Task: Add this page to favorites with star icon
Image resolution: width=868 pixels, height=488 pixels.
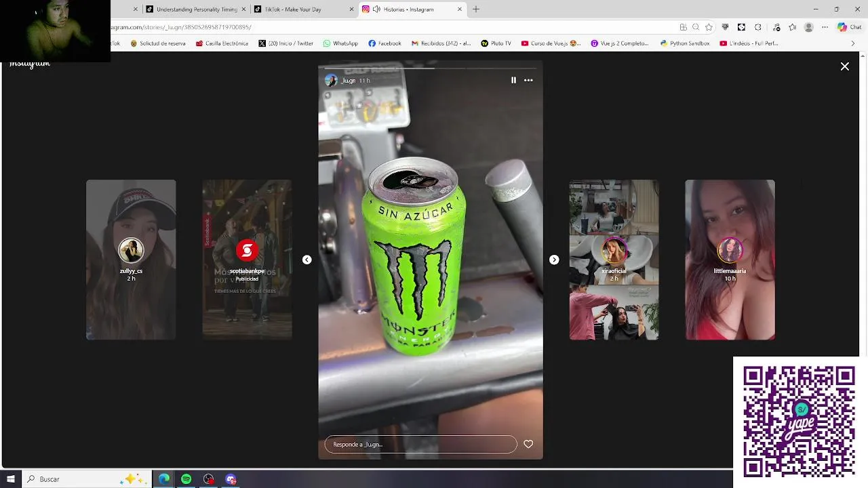Action: click(709, 27)
